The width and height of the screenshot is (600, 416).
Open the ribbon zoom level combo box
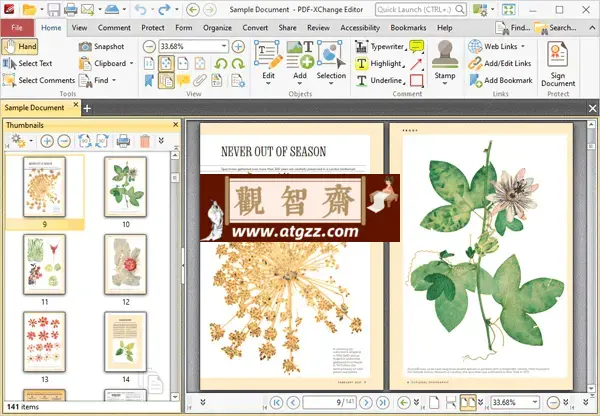pyautogui.click(x=193, y=47)
